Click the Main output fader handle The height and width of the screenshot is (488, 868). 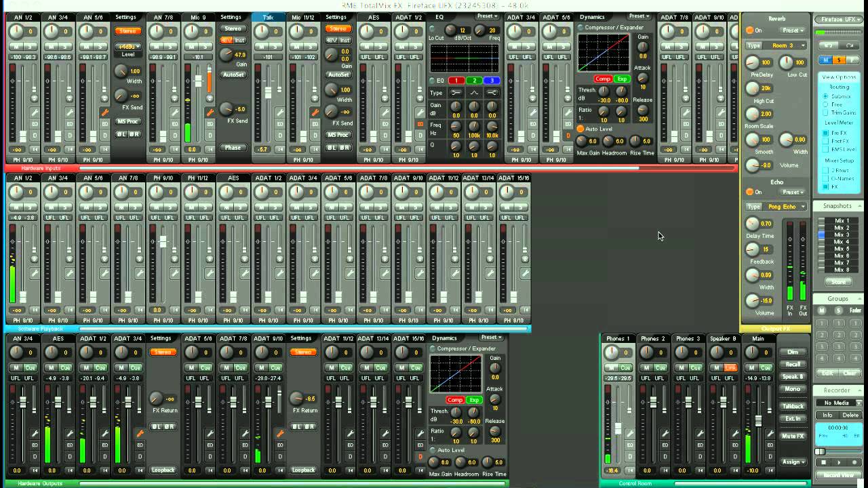(759, 421)
